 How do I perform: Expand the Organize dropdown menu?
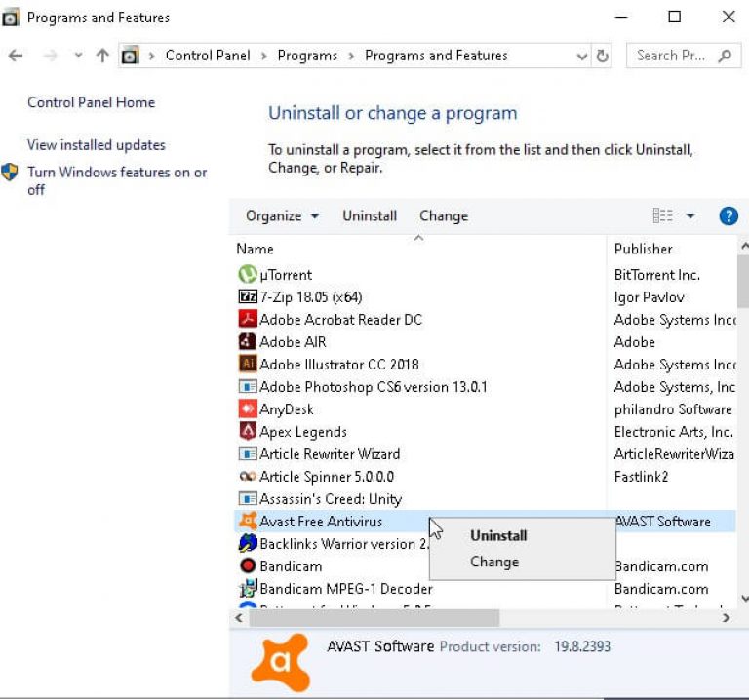coord(282,216)
